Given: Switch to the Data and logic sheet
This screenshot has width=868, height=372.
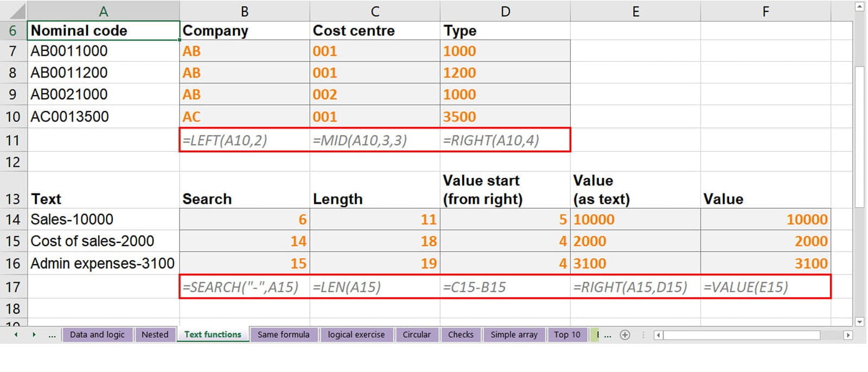Looking at the screenshot, I should pos(97,335).
